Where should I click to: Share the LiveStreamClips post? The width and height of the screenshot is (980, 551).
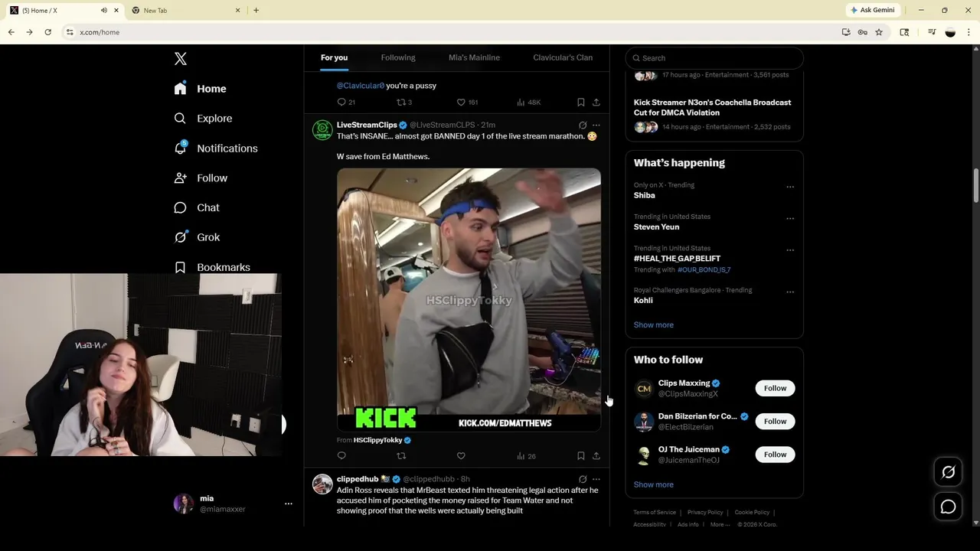(596, 456)
